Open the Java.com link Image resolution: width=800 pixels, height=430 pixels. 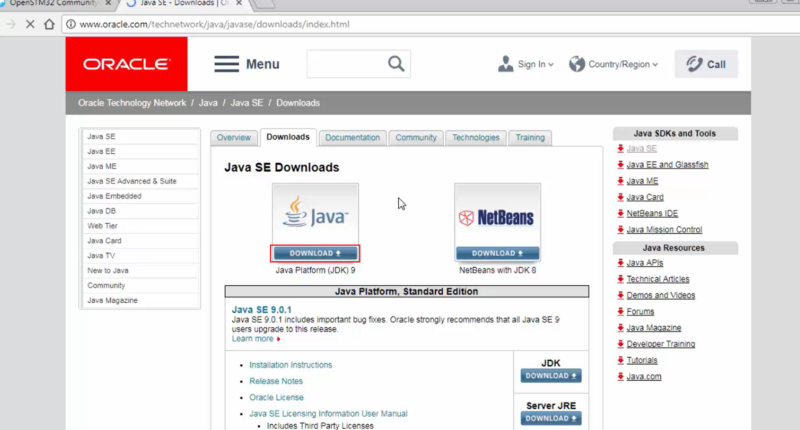pyautogui.click(x=644, y=376)
